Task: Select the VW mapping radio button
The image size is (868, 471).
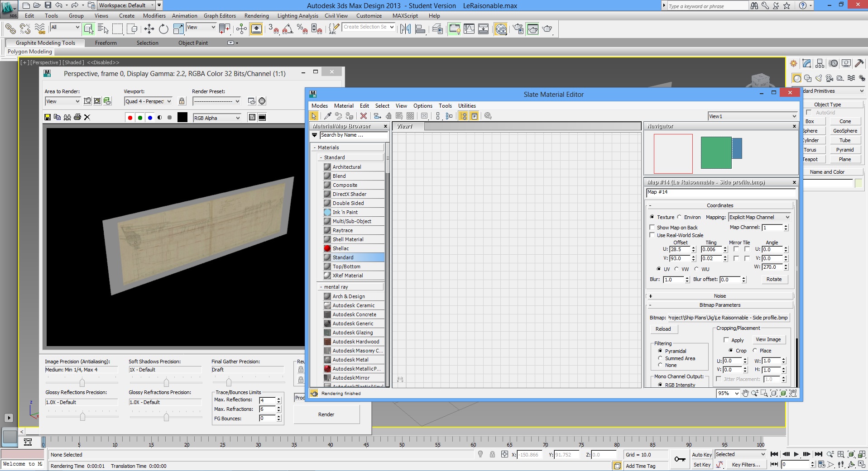Action: pos(676,269)
